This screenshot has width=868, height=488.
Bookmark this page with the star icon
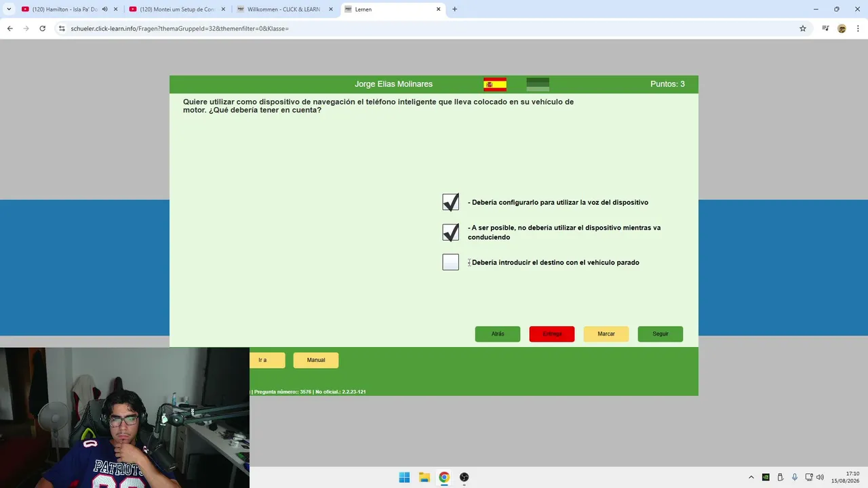coord(803,28)
